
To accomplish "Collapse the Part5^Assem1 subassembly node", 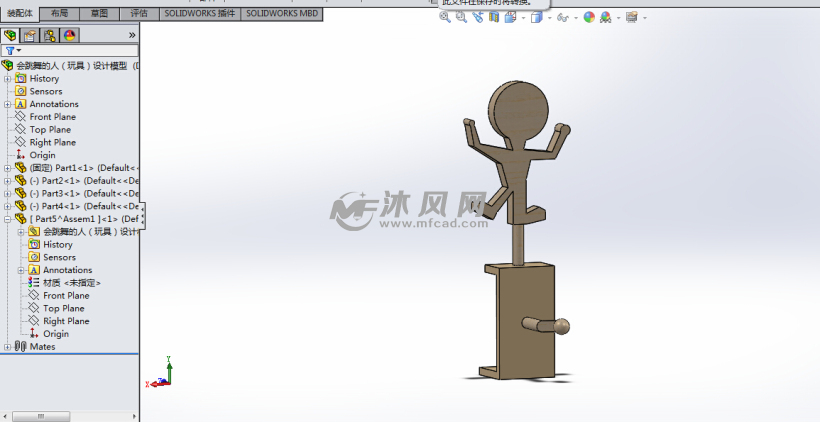I will [x=8, y=219].
